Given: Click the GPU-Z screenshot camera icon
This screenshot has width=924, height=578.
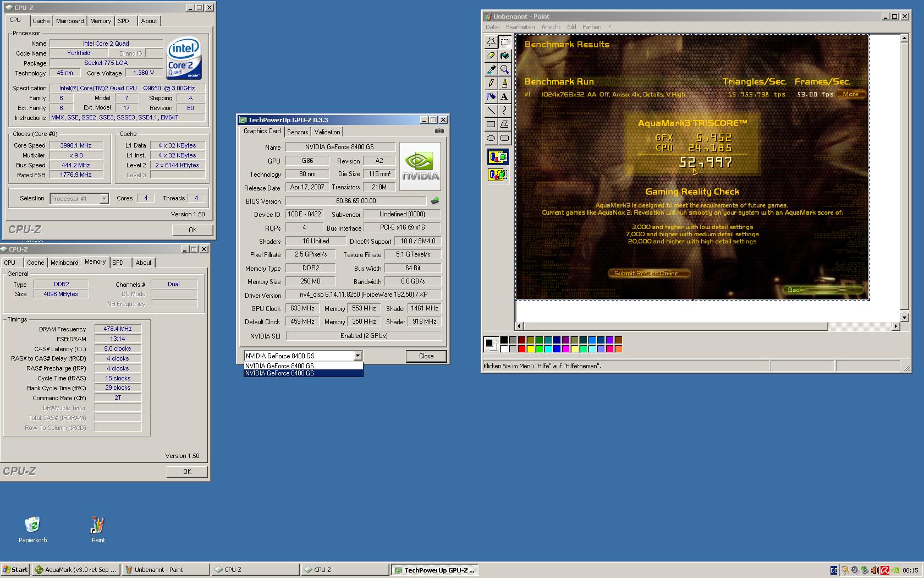Looking at the screenshot, I should (x=439, y=131).
